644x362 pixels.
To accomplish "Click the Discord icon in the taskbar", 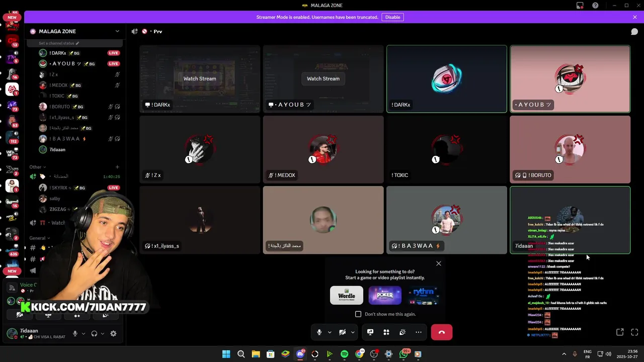I will [x=300, y=354].
